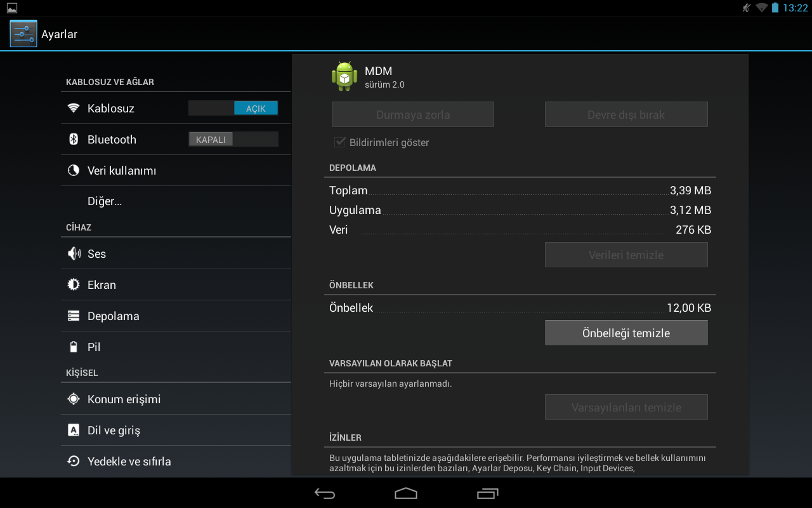Viewport: 812px width, 508px height.
Task: Tap the Ses speaker icon
Action: point(74,253)
